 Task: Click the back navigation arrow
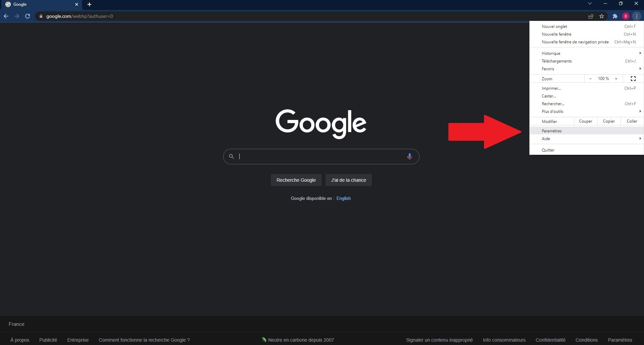click(6, 16)
